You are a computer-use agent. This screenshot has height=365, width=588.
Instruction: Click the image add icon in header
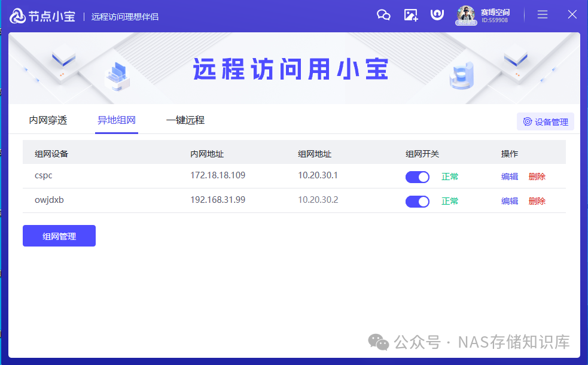410,15
